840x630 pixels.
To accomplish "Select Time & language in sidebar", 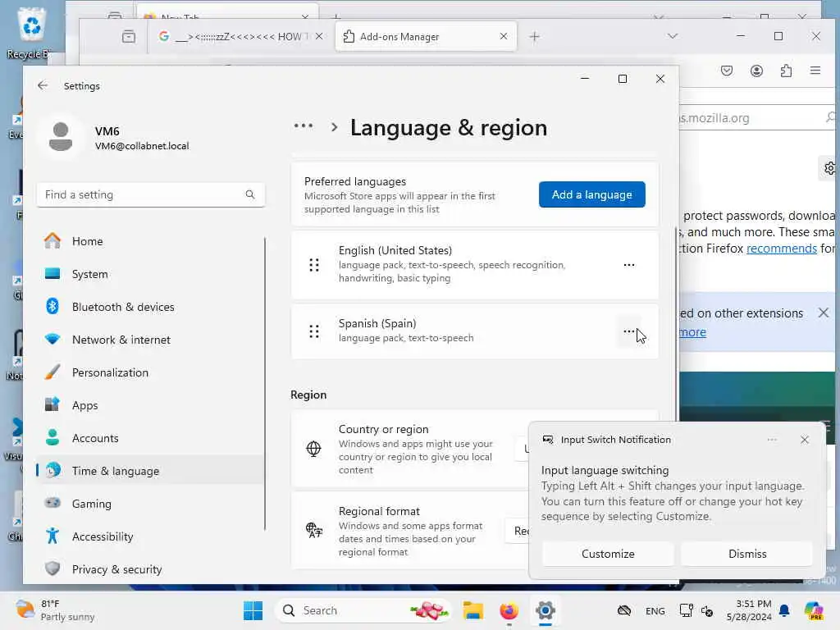I will (150, 471).
